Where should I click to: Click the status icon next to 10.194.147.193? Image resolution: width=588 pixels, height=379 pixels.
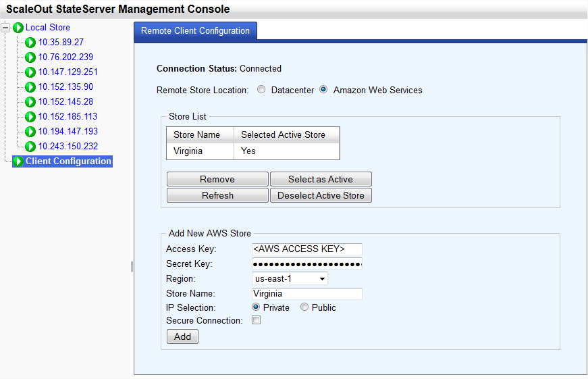click(x=30, y=131)
